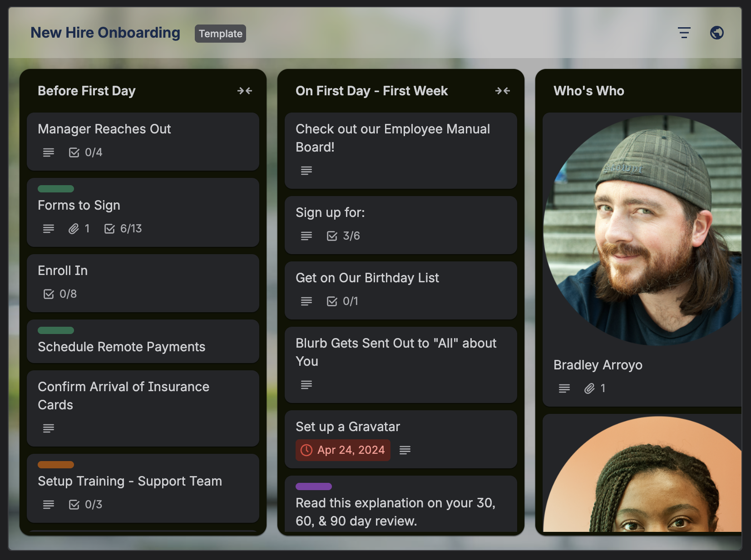
Task: Click the description icon on 'Get on Our Birthday List'
Action: [x=306, y=301]
